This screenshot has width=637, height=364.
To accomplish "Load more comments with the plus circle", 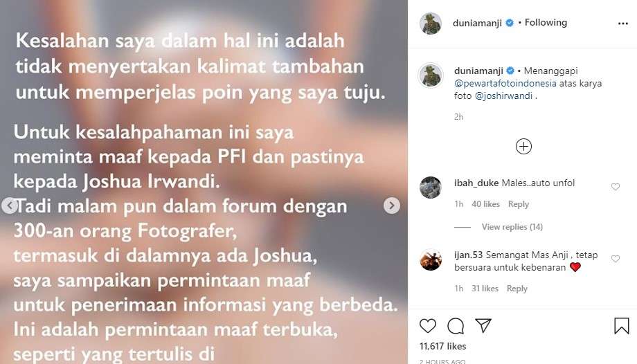I will pyautogui.click(x=523, y=146).
